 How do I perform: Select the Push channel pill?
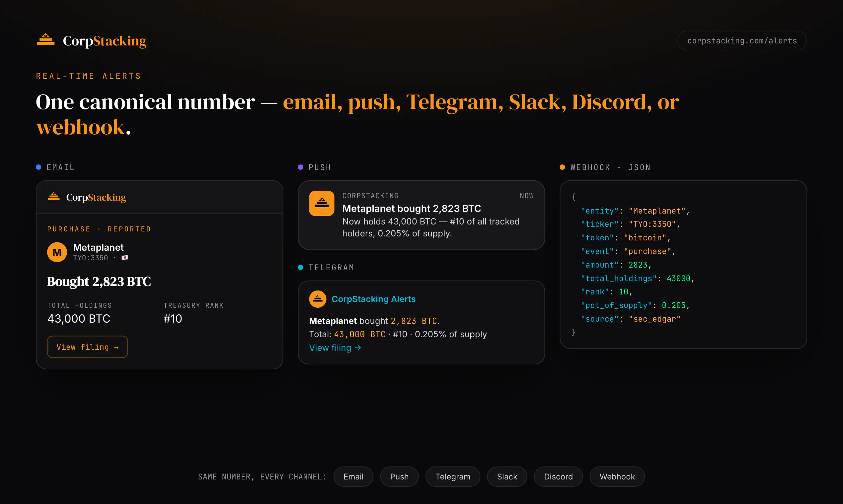tap(399, 476)
